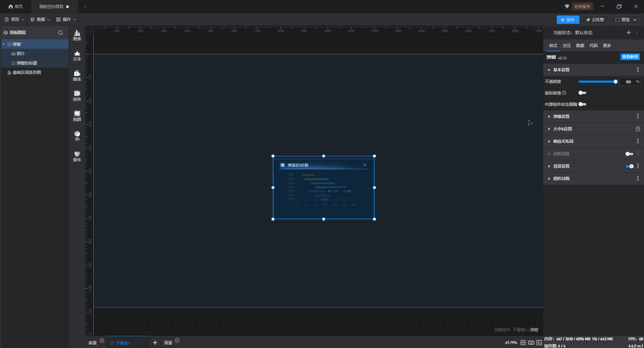
Task: Click the 定制服务 button
Action: [582, 6]
